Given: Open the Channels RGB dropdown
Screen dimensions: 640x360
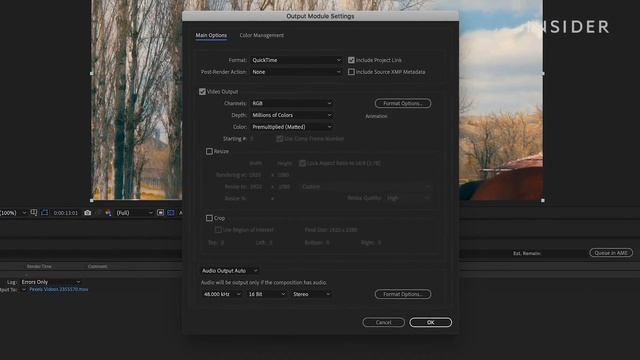Looking at the screenshot, I should tap(291, 103).
